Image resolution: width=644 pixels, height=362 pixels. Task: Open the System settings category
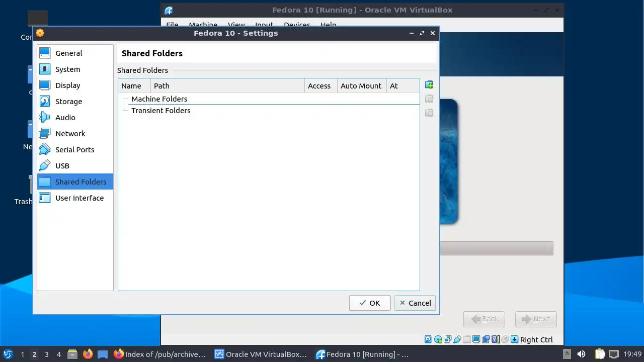[75, 69]
